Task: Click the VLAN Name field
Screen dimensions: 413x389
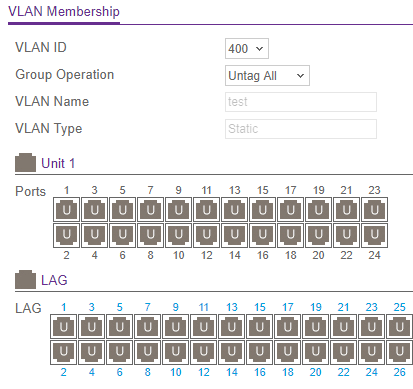Action: click(301, 102)
